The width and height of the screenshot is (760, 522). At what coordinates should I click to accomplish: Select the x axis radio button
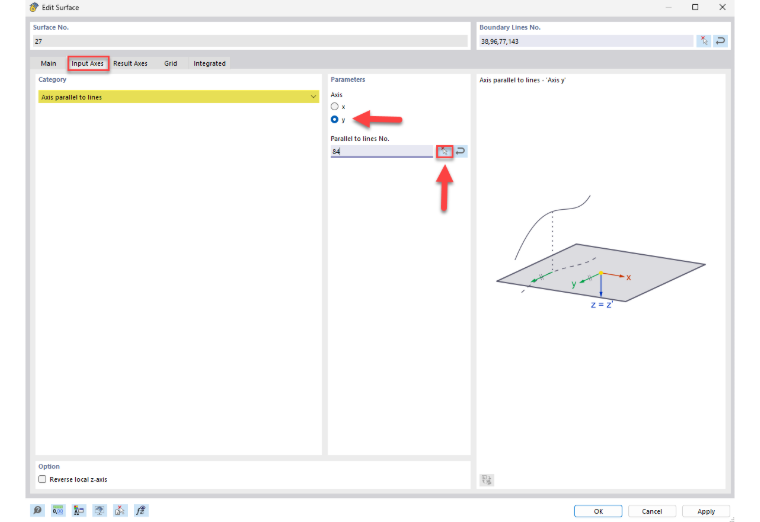point(334,106)
